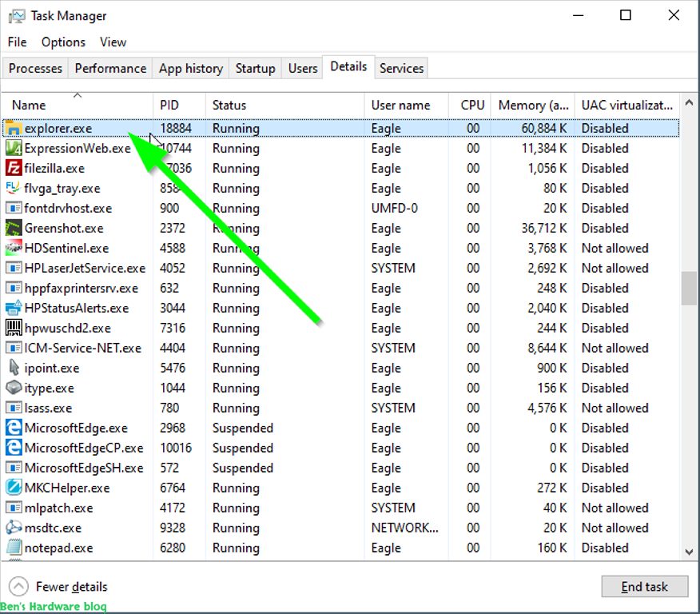Click PID 10016 of MicrosoftEdgeCP.exe
The height and width of the screenshot is (614, 700).
click(176, 448)
